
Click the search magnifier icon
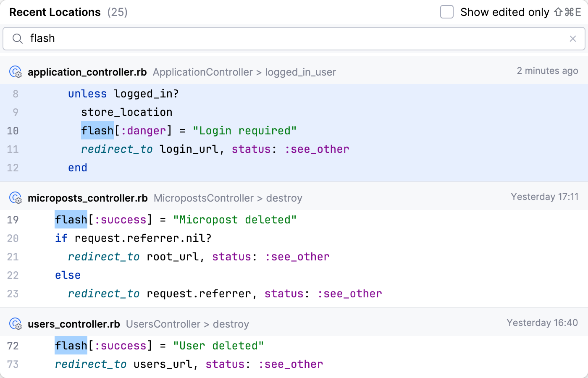click(17, 39)
